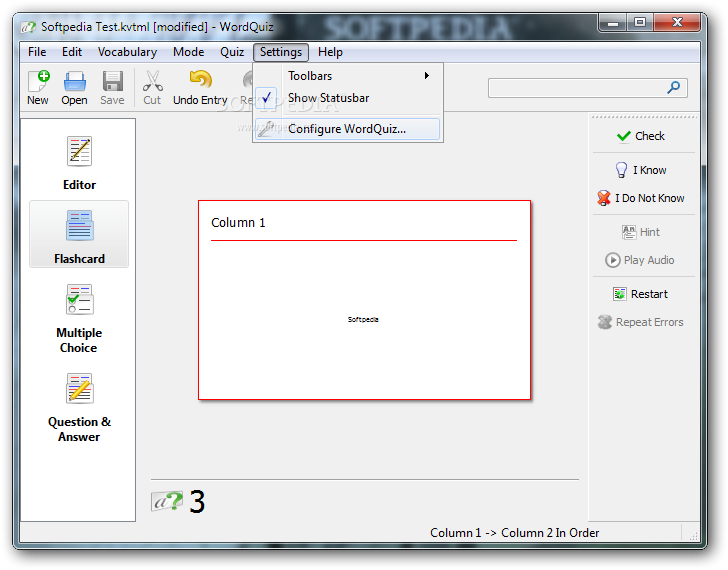Click the wrench icon beside Configure WordQuiz

(x=266, y=129)
